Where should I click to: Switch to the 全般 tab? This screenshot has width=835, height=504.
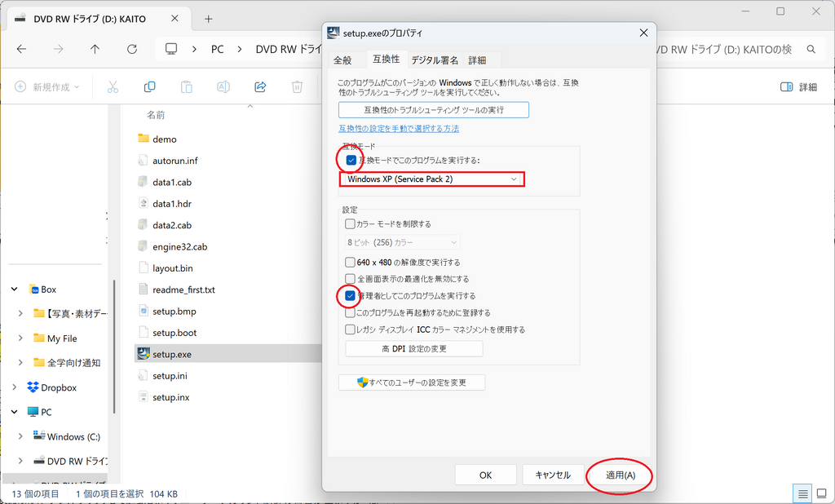(x=342, y=60)
